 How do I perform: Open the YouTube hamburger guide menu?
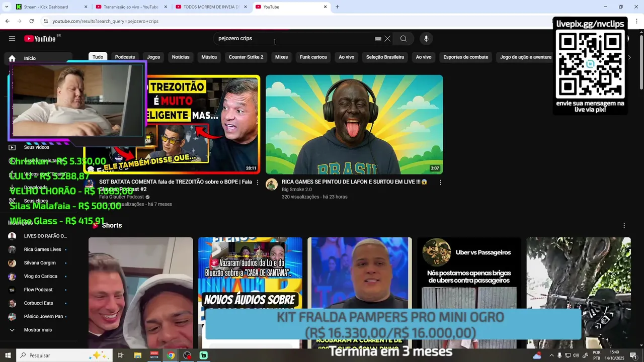tap(12, 39)
